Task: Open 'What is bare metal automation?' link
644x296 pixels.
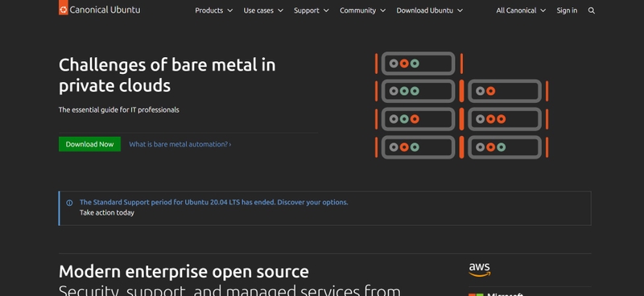Action: [180, 145]
